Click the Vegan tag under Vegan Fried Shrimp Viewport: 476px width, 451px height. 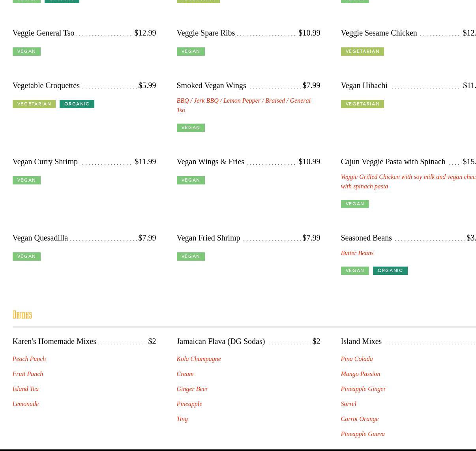191,256
